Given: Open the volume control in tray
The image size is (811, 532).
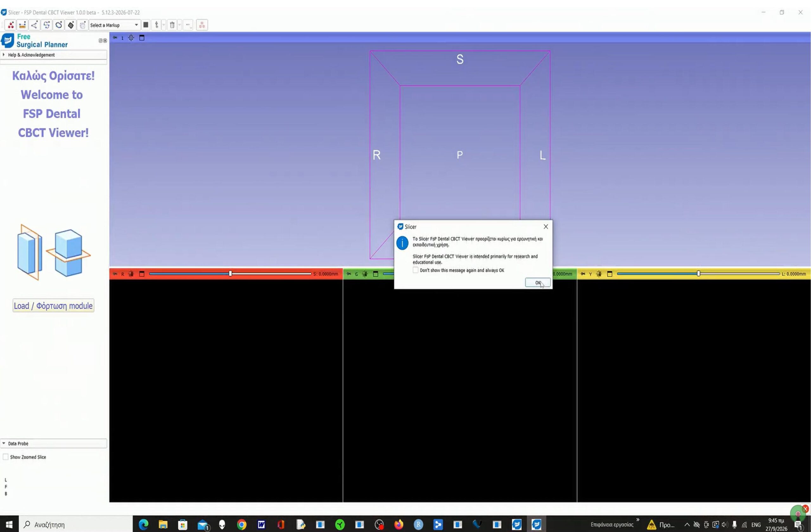Looking at the screenshot, I should click(725, 524).
